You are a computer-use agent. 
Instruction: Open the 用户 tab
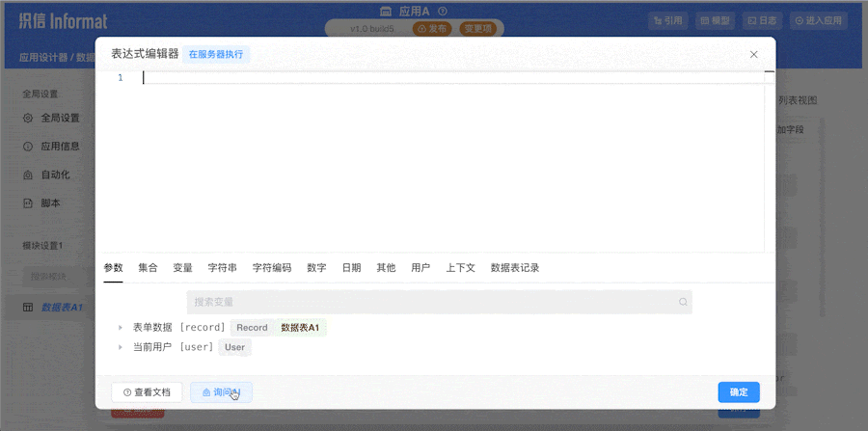[x=420, y=268]
